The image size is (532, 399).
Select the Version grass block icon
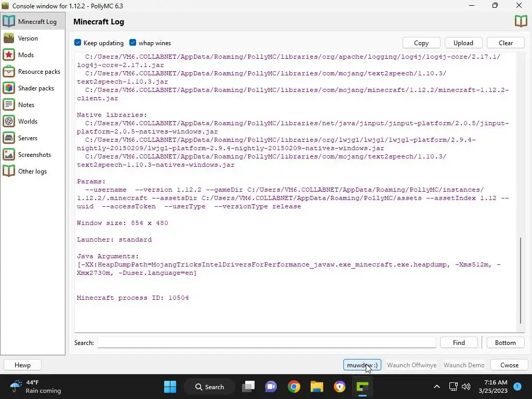pos(9,38)
